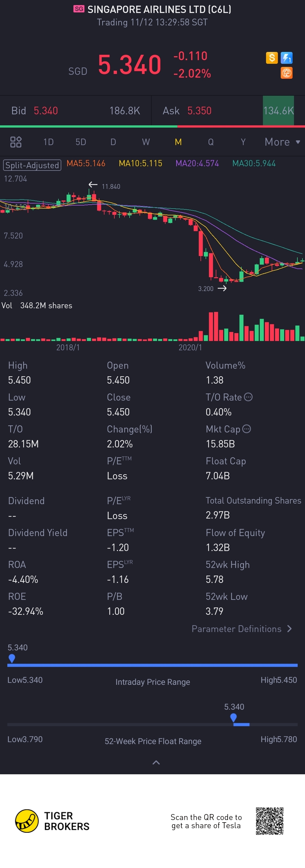305x868 pixels.
Task: Tap the ROE value -32.94%
Action: tap(26, 611)
